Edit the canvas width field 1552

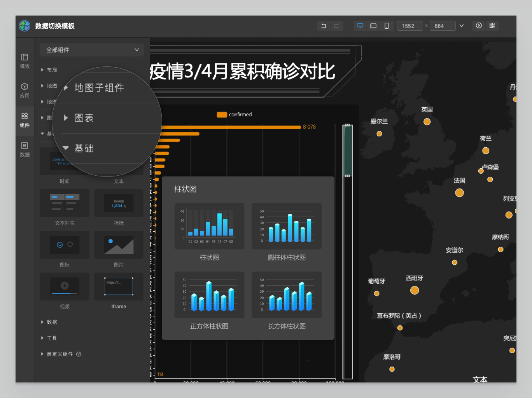[410, 26]
